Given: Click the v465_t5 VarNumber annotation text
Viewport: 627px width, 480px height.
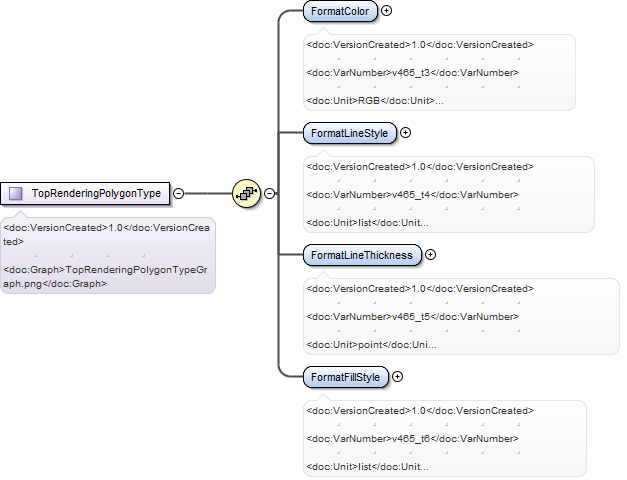Looking at the screenshot, I should (413, 317).
